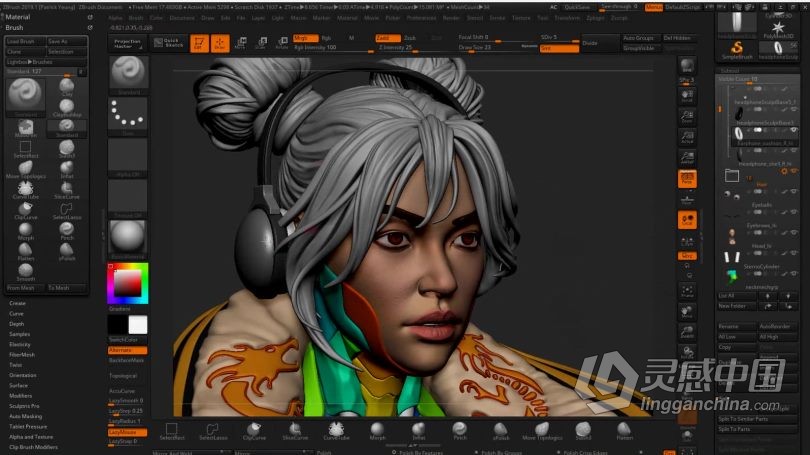Expand the Auto Masking section

[26, 416]
